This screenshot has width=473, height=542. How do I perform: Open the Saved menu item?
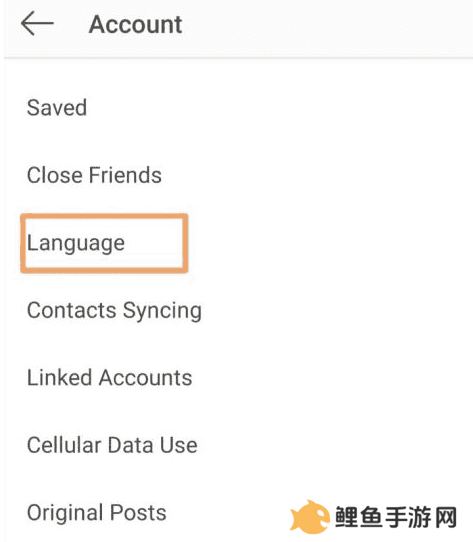tap(57, 108)
